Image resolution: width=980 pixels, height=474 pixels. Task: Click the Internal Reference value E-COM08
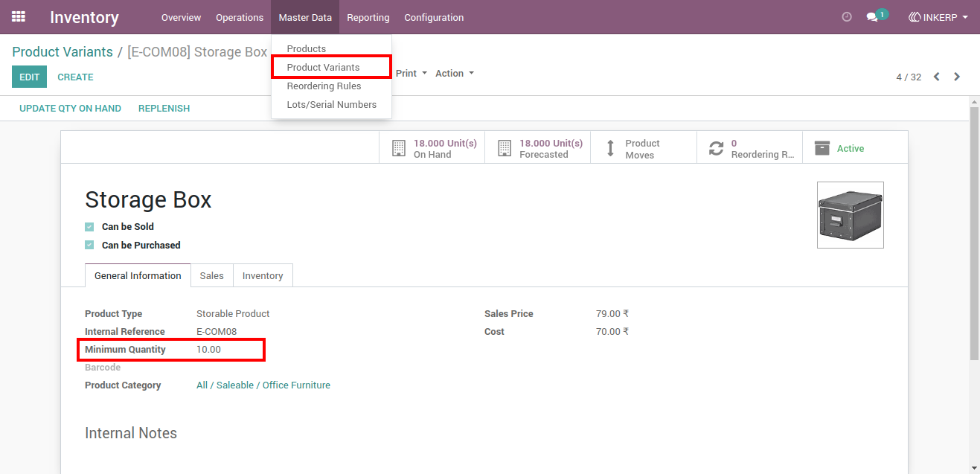(217, 332)
